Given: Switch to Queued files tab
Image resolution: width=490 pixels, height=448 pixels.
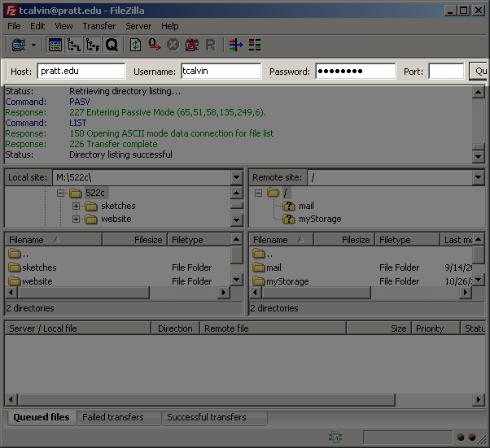Looking at the screenshot, I should point(42,417).
